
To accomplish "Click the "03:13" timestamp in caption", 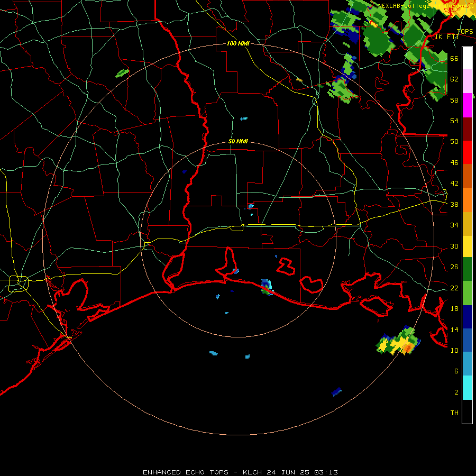I will coord(326,472).
